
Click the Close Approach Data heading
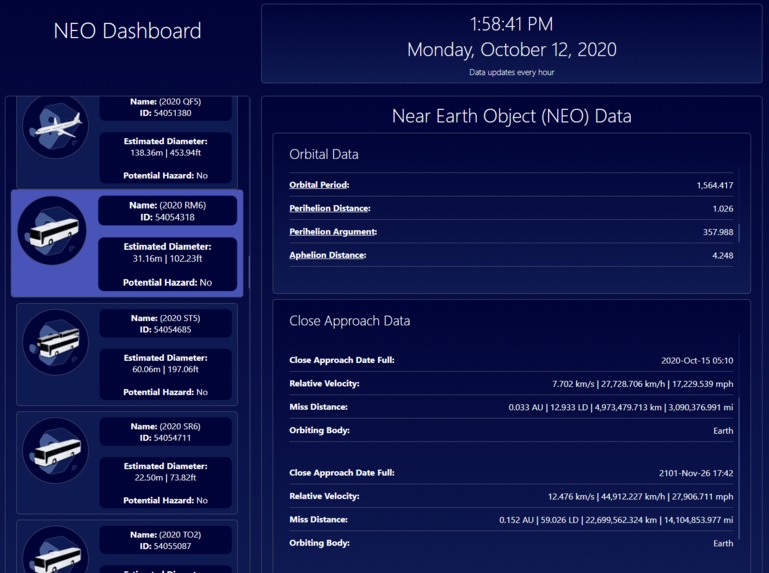(x=350, y=321)
